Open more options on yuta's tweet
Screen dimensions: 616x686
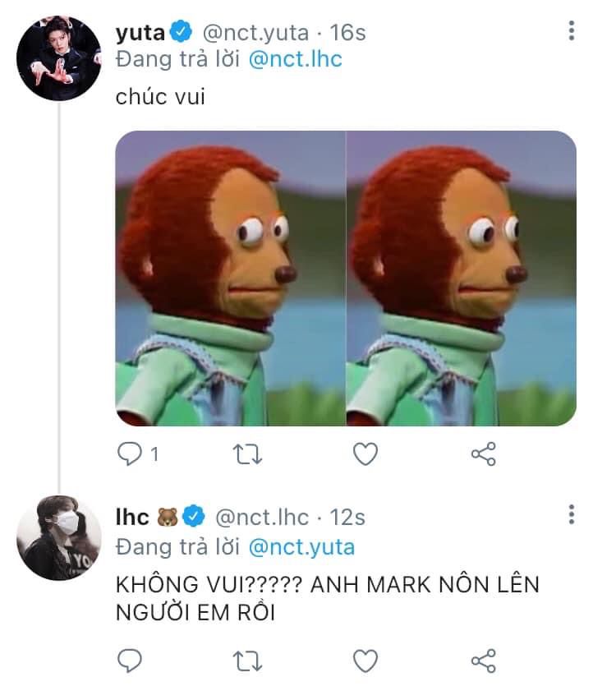(572, 31)
